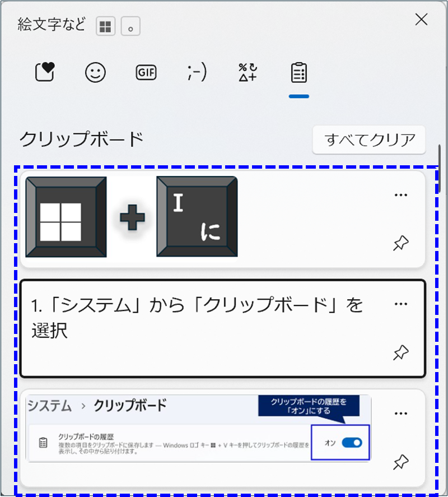Open the favorites heart sticker tab
Image resolution: width=448 pixels, height=497 pixels.
point(44,73)
